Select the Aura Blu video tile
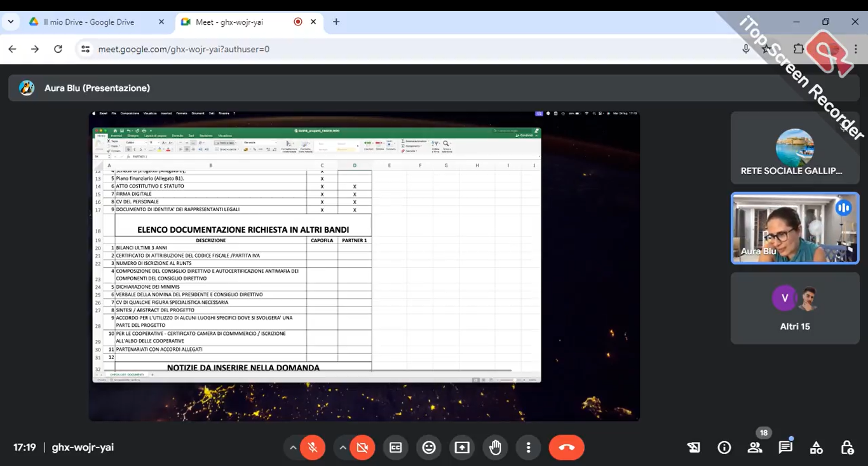This screenshot has height=466, width=868. click(795, 228)
